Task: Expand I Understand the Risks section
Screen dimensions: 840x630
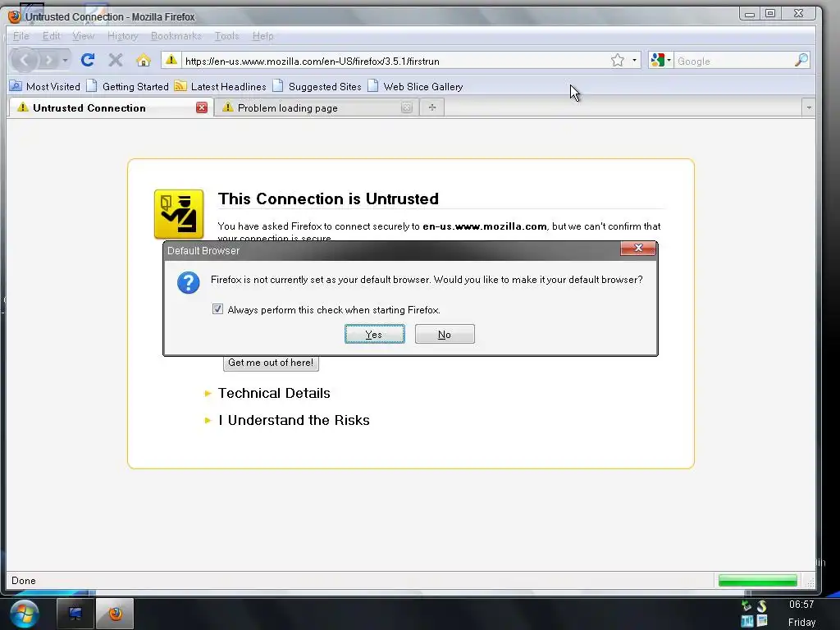Action: [287, 421]
